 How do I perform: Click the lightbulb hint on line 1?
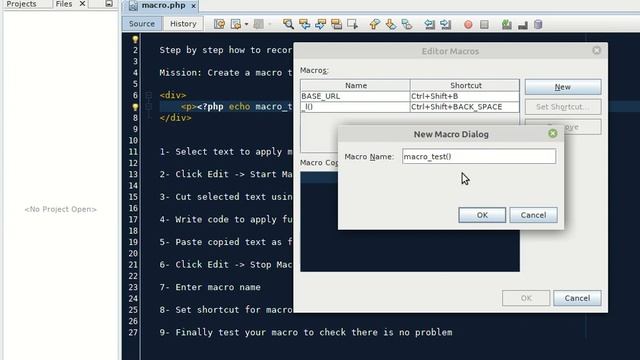click(x=135, y=40)
